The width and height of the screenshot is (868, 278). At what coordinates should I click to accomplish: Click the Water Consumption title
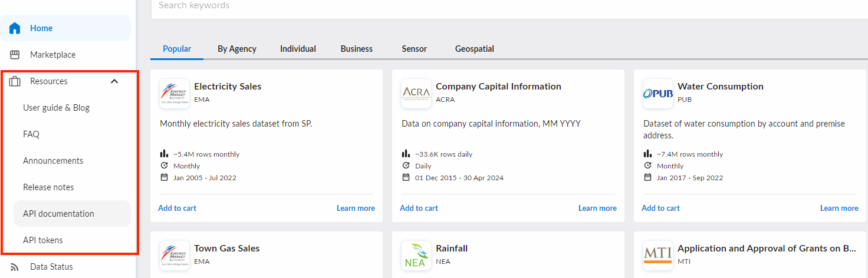tap(721, 87)
